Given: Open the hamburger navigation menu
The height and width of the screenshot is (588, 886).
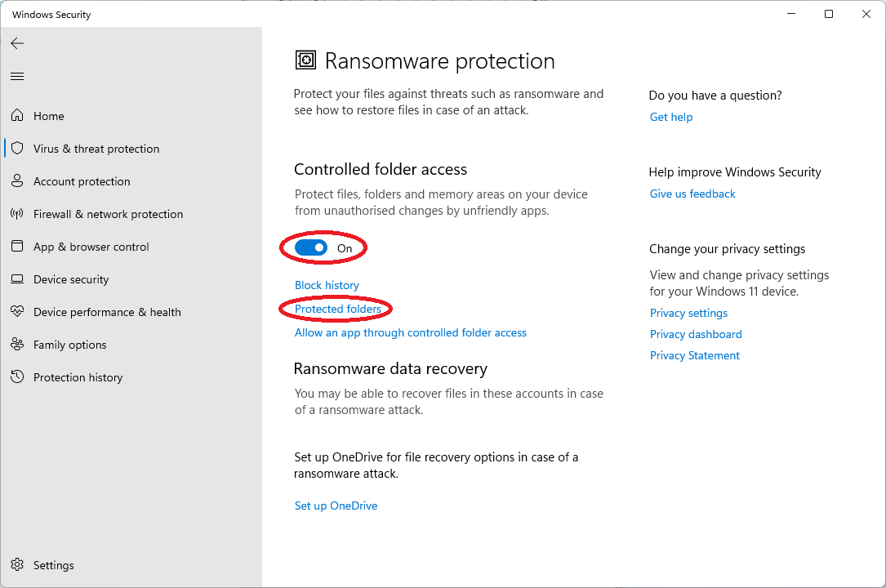Looking at the screenshot, I should click(x=17, y=77).
